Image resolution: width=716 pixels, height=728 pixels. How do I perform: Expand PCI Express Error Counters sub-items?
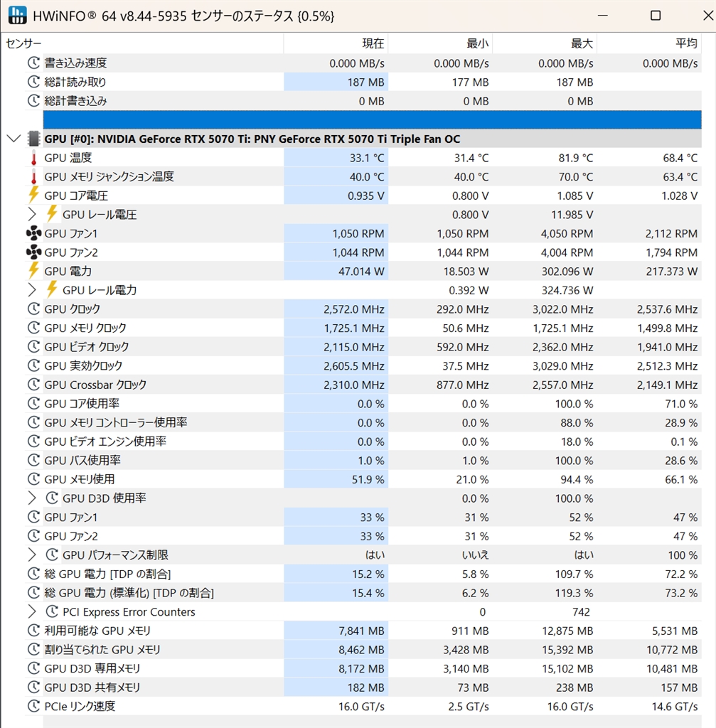(x=31, y=612)
